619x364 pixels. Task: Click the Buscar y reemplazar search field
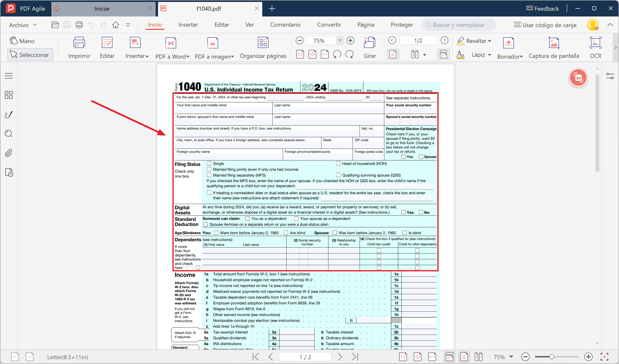[459, 25]
